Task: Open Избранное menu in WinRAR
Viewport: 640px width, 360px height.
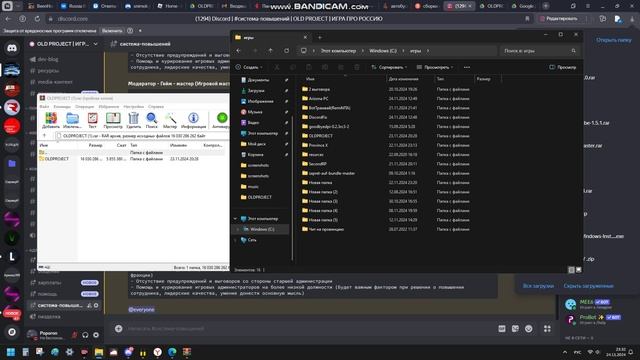Action: [x=109, y=107]
